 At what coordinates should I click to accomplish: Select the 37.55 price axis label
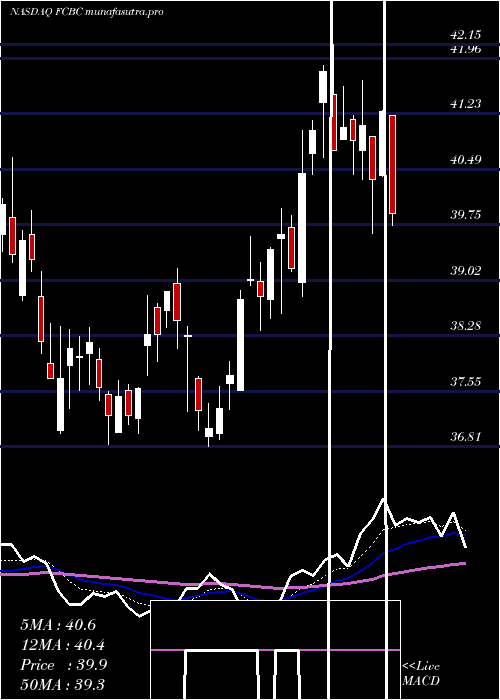(x=466, y=382)
